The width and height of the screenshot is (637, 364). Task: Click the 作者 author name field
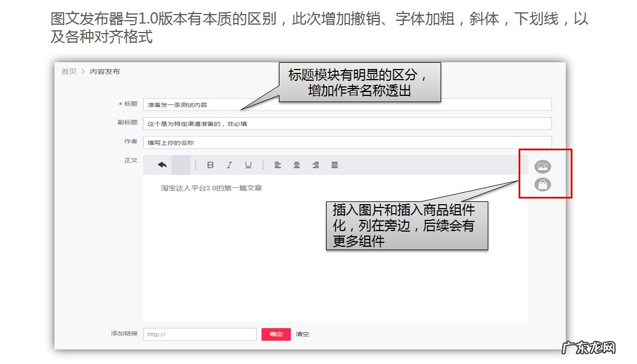point(224,142)
